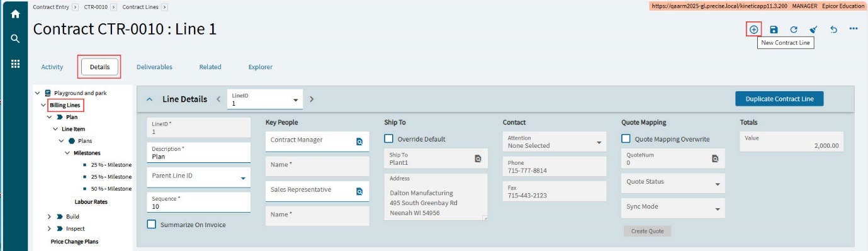Viewport: 868px width, 251px height.
Task: Clear the form with broom icon
Action: point(814,29)
